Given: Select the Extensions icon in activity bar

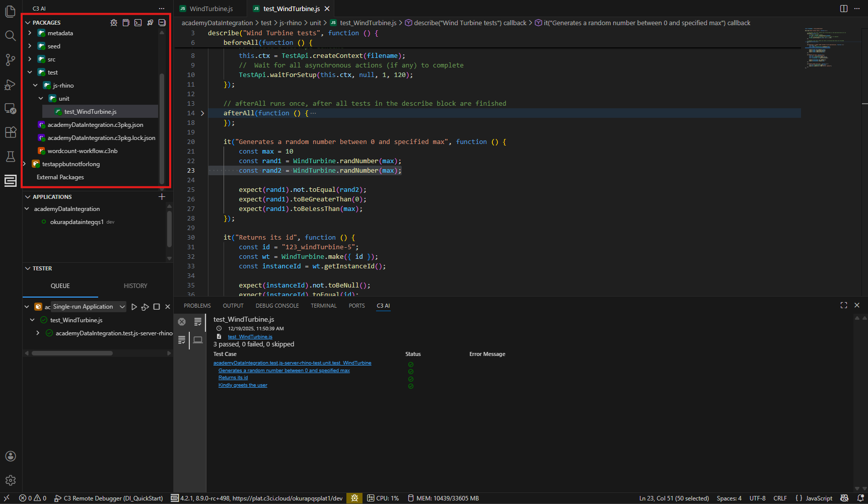Looking at the screenshot, I should [11, 132].
